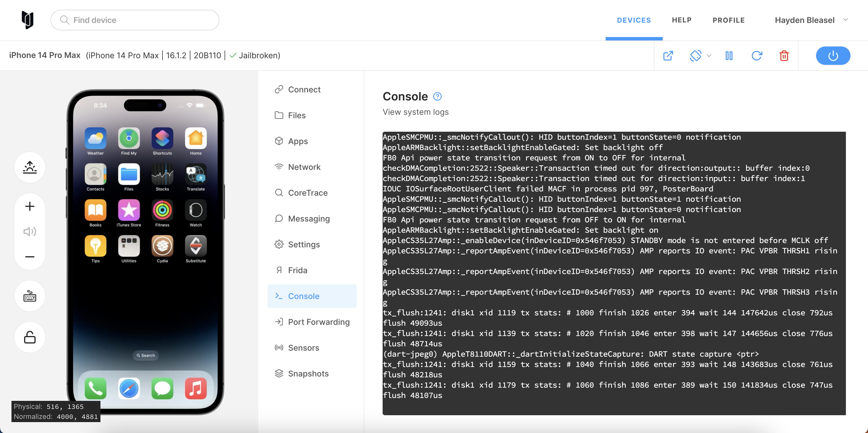
Task: Open the Tips app
Action: (95, 246)
